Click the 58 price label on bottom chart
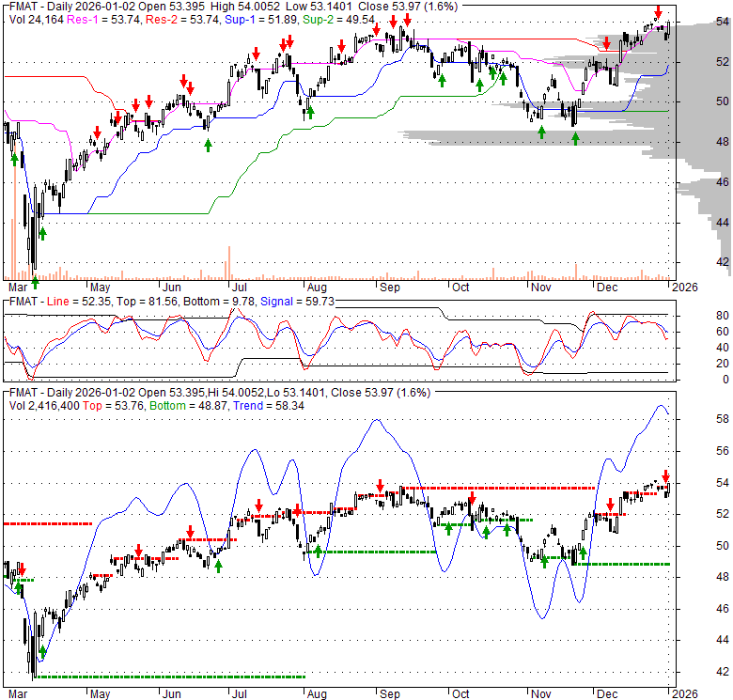The height and width of the screenshot is (700, 733). (x=723, y=419)
